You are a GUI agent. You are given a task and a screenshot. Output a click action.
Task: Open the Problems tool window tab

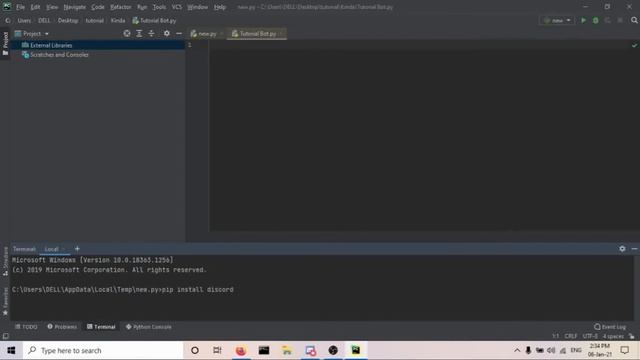pos(62,327)
